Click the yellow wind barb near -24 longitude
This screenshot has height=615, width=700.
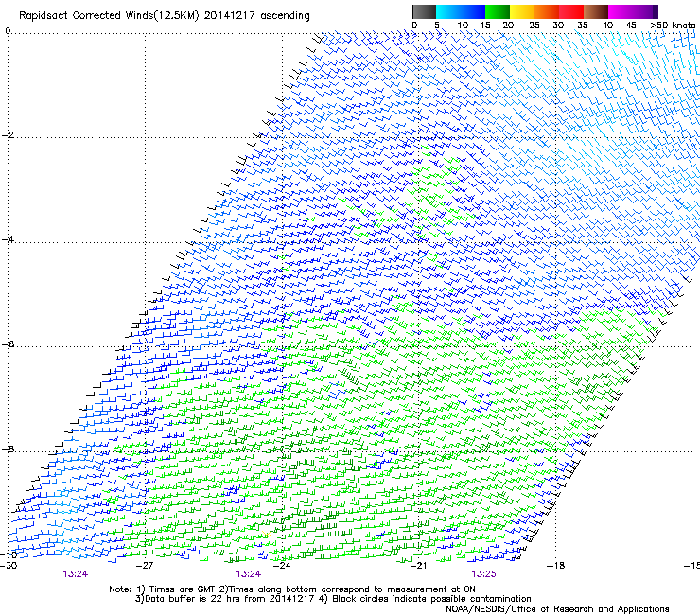[x=267, y=535]
